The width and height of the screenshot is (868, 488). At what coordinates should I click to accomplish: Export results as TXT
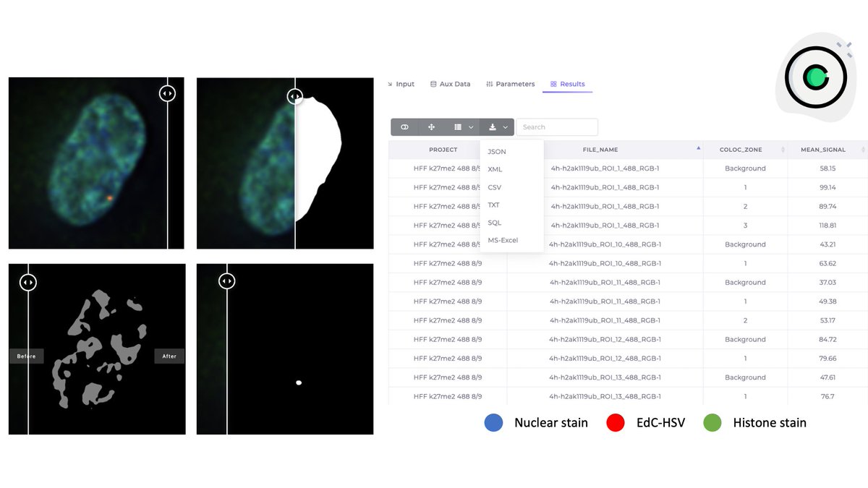(x=494, y=205)
